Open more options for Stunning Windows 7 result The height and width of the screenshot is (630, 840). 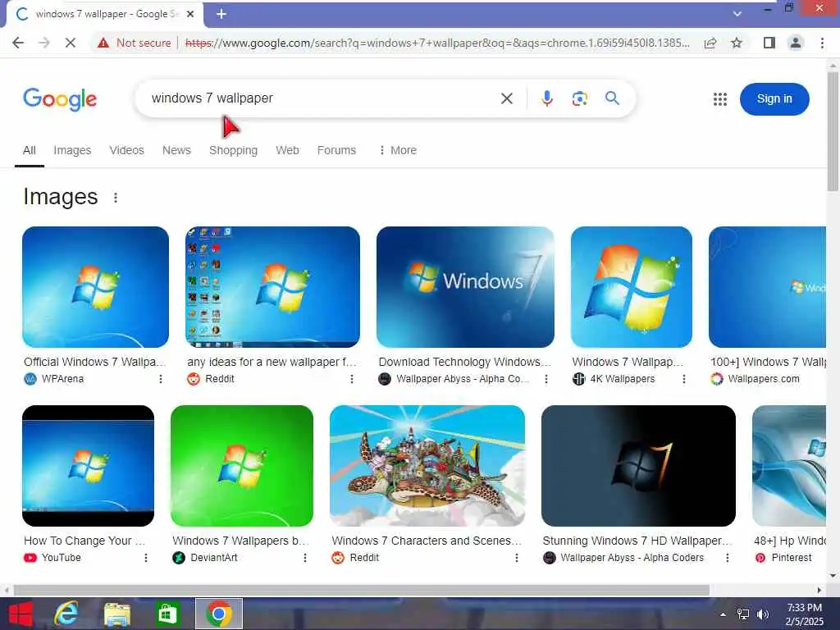click(x=727, y=558)
